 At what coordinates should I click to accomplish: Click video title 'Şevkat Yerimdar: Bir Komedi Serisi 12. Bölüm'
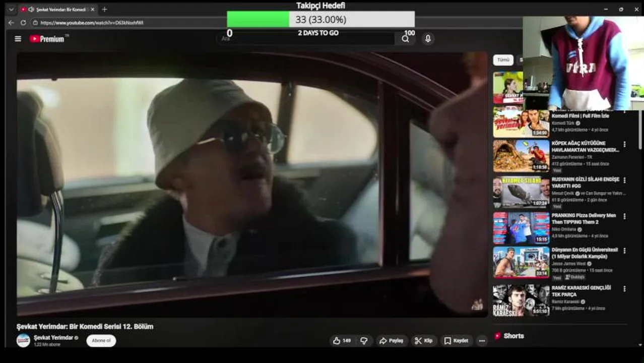click(85, 327)
